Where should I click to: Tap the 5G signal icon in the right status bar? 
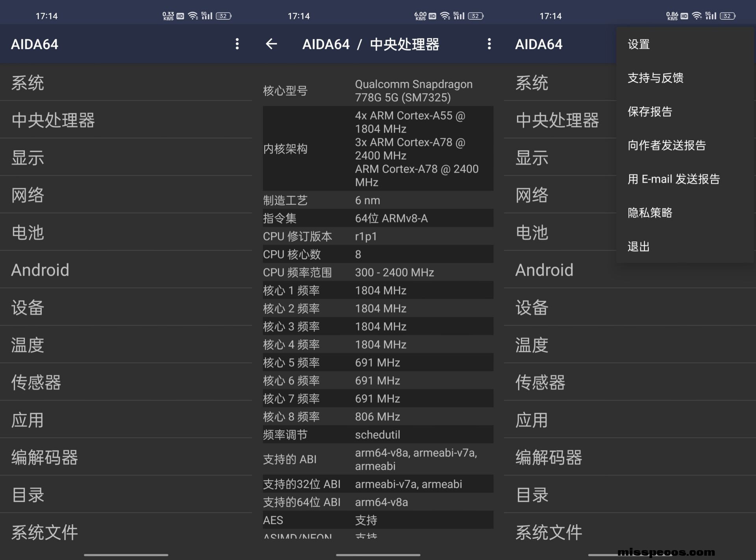point(711,16)
